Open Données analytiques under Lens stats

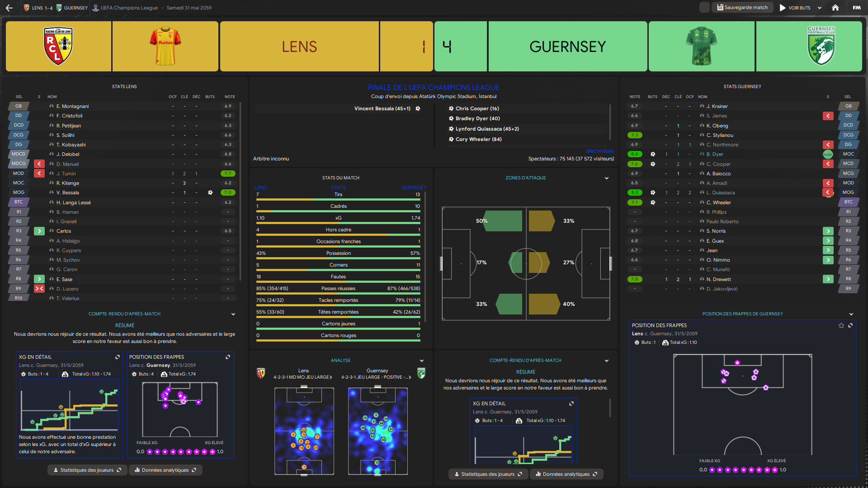(x=165, y=470)
